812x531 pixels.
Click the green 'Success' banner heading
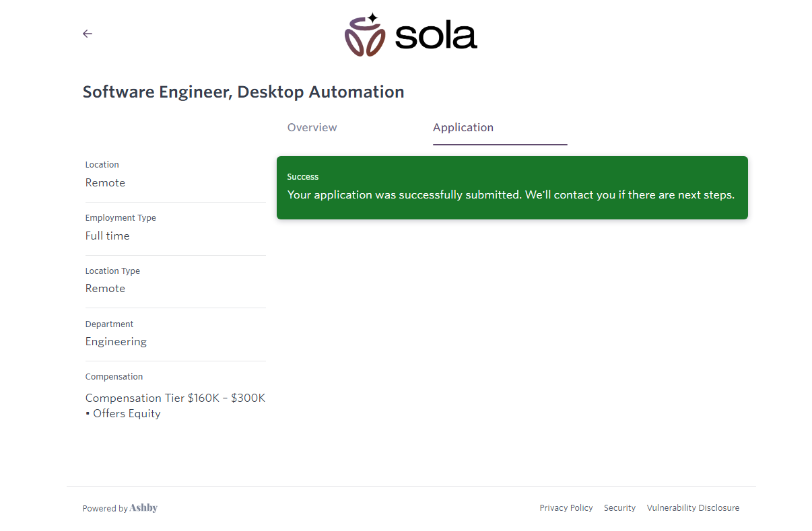pyautogui.click(x=303, y=177)
